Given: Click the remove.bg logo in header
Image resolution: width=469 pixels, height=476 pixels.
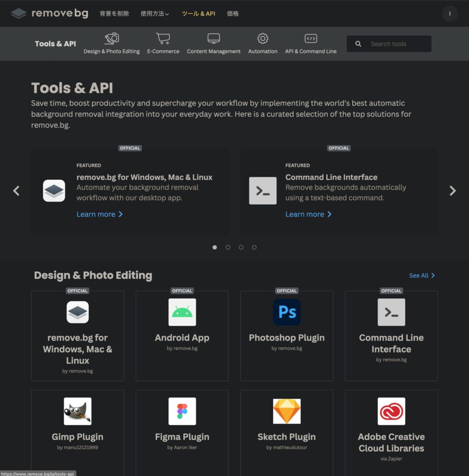Looking at the screenshot, I should click(49, 13).
